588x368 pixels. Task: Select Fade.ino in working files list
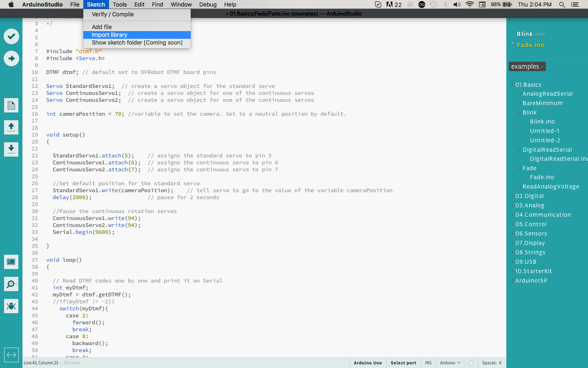click(x=530, y=45)
